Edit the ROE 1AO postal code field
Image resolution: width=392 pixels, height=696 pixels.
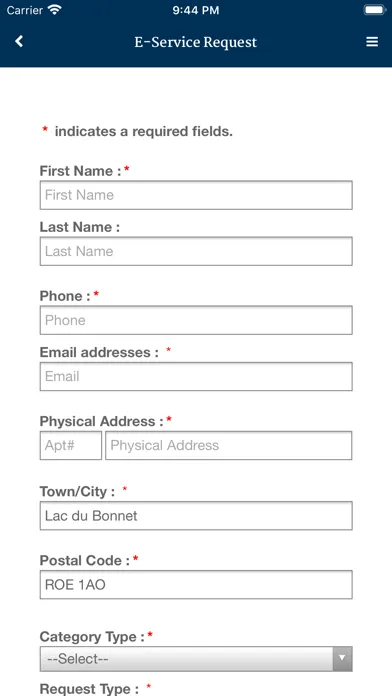pyautogui.click(x=196, y=585)
